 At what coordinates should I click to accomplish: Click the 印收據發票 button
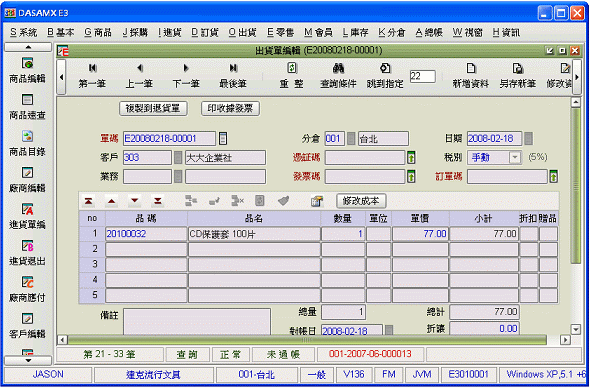click(230, 109)
